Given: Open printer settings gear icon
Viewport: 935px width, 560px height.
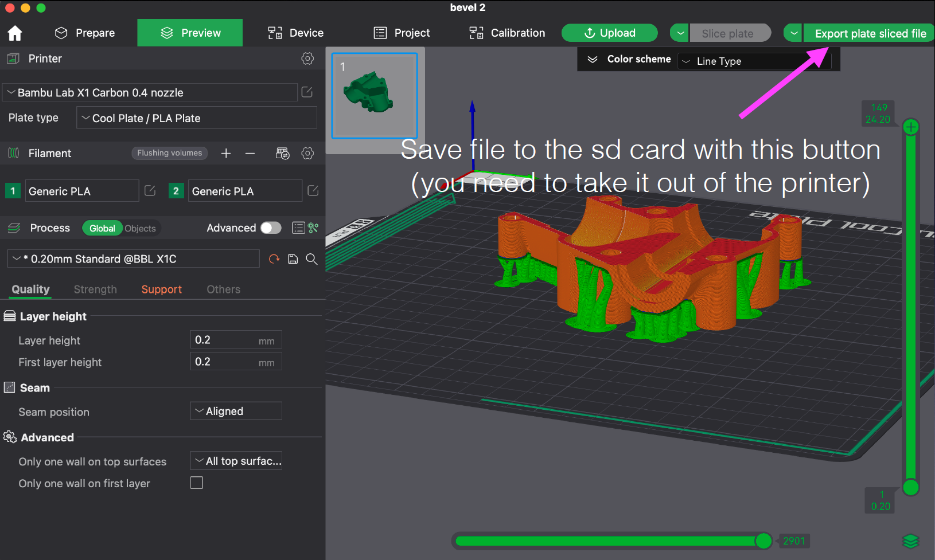Looking at the screenshot, I should pyautogui.click(x=307, y=58).
